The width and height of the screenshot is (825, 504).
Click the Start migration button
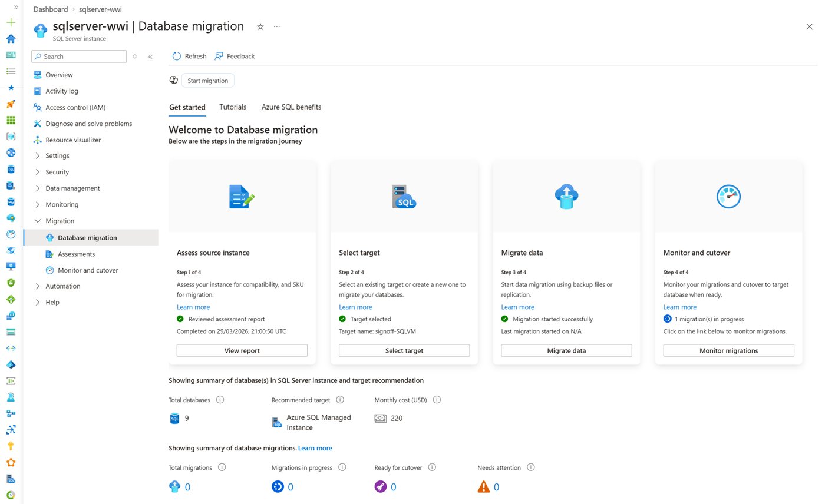click(x=207, y=81)
